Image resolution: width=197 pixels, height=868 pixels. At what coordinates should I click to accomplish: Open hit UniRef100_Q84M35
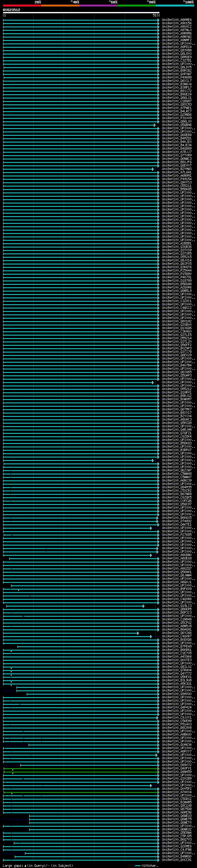(176, 487)
